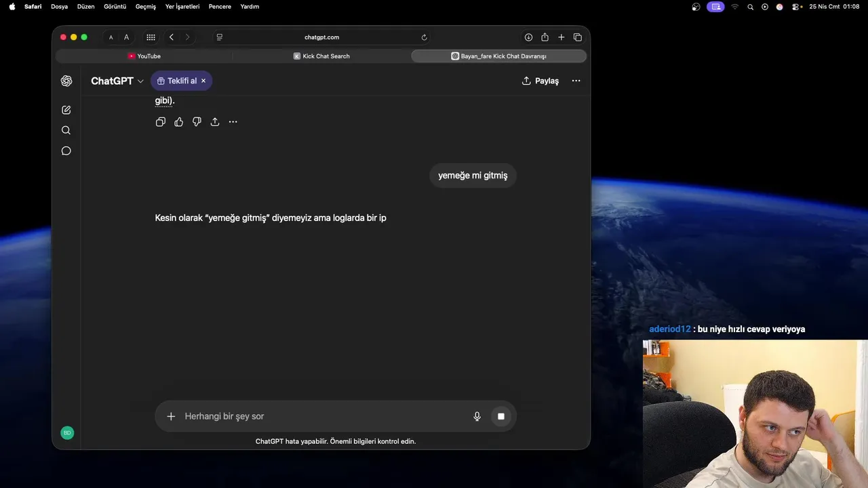Decrease Safari text size with small A
This screenshot has height=488, width=868.
click(111, 37)
